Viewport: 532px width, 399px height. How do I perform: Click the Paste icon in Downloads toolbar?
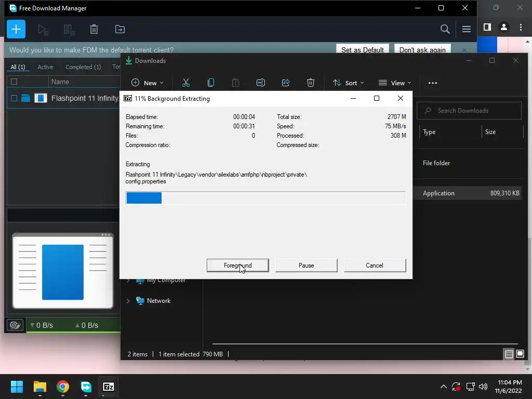(x=235, y=83)
